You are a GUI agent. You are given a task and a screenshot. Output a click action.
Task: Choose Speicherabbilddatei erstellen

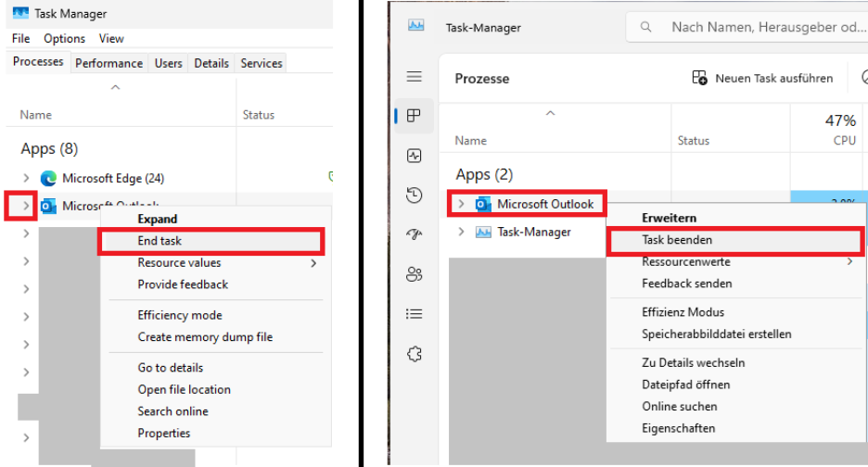(x=716, y=334)
